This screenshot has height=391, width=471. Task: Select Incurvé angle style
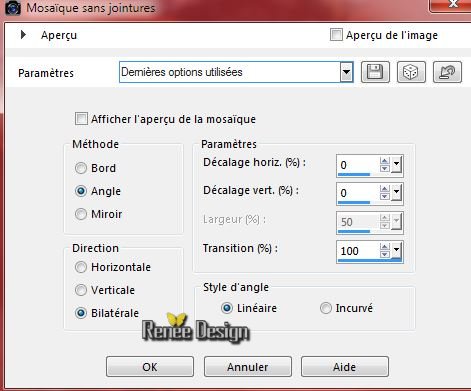(326, 308)
